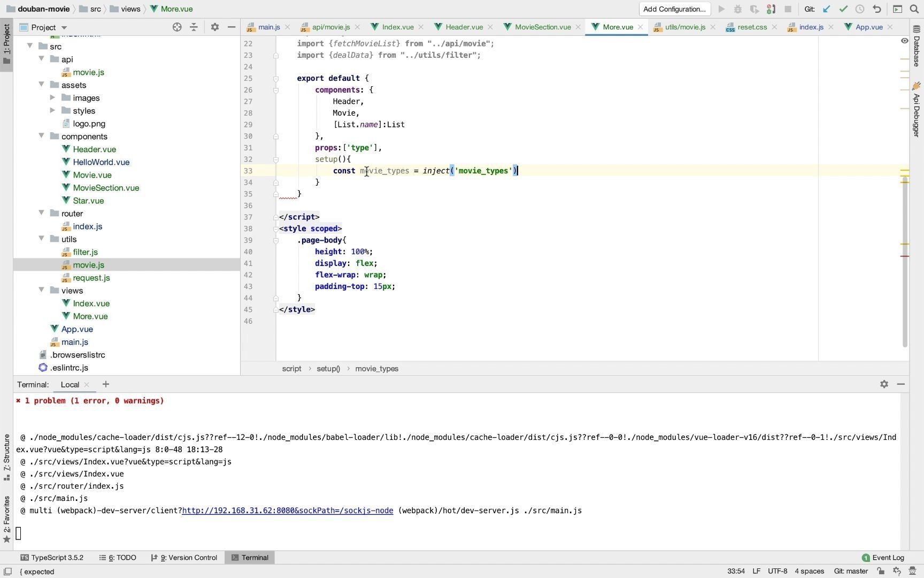The width and height of the screenshot is (924, 578).
Task: Click the project structure window icon in toolbar
Action: pyautogui.click(x=898, y=9)
